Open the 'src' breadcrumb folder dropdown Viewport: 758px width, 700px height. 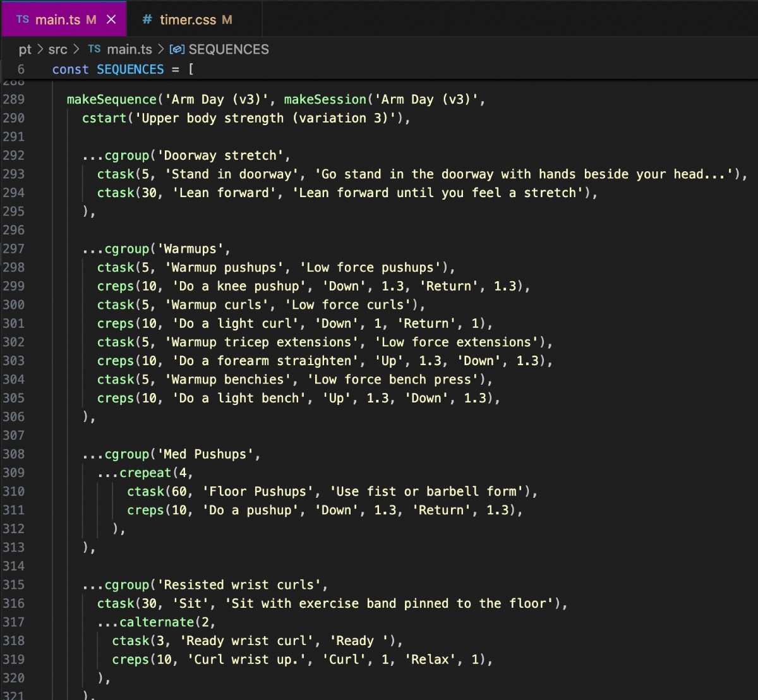(57, 49)
